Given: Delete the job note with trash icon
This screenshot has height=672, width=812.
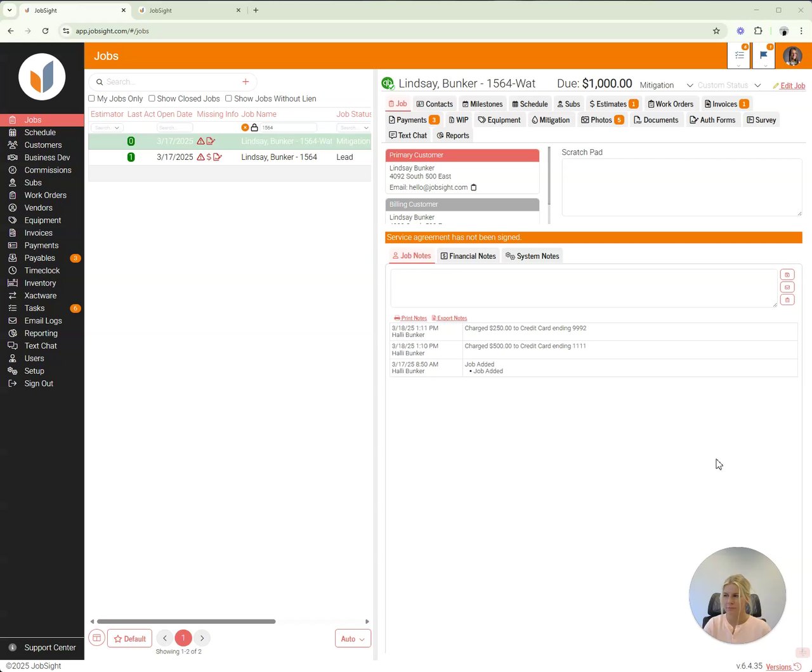Looking at the screenshot, I should (x=787, y=300).
